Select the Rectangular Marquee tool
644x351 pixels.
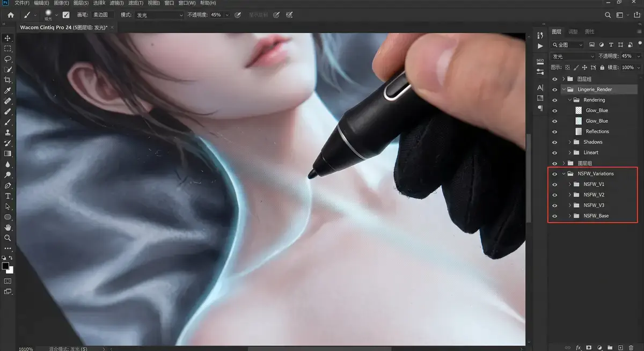pyautogui.click(x=8, y=48)
